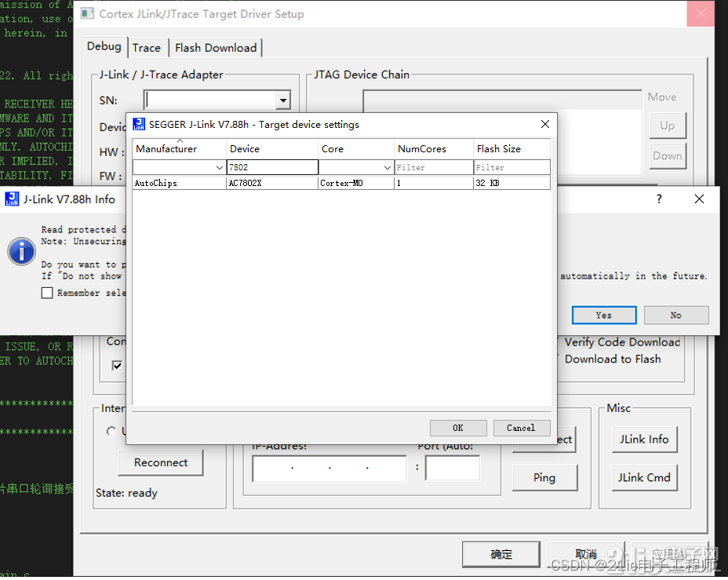Click the SEGGER J-Link logo icon in Target device settings title
This screenshot has width=728, height=580.
(139, 124)
